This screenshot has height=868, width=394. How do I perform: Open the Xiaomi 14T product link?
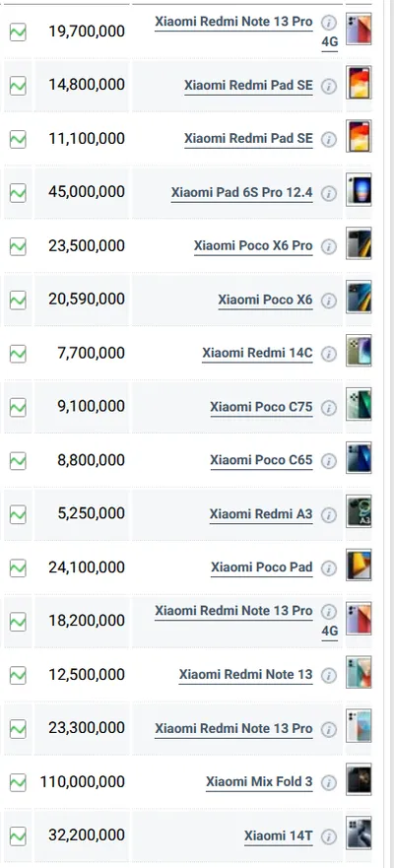[x=279, y=835]
